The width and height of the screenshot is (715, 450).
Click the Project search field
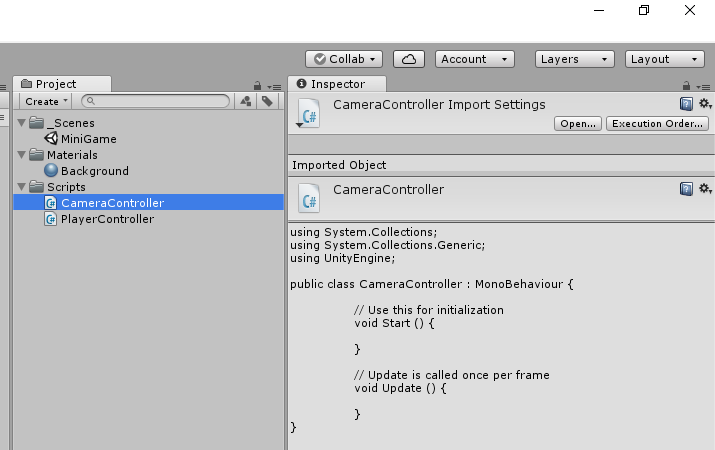[x=155, y=101]
